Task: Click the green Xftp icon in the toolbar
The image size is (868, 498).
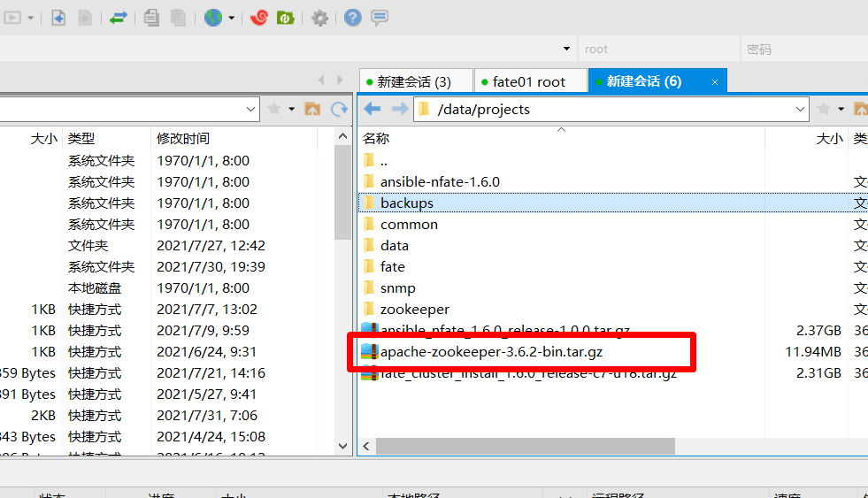Action: coord(285,18)
